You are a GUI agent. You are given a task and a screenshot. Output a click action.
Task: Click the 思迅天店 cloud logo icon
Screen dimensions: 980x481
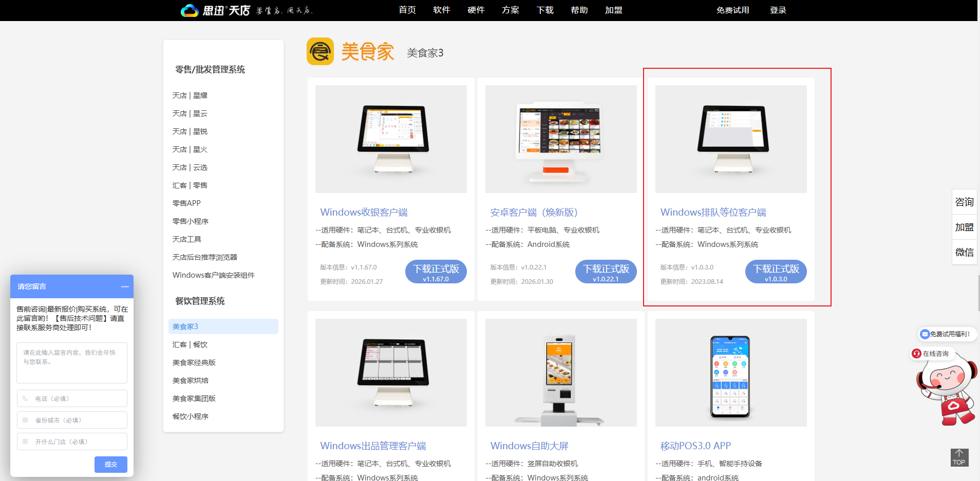pyautogui.click(x=190, y=10)
